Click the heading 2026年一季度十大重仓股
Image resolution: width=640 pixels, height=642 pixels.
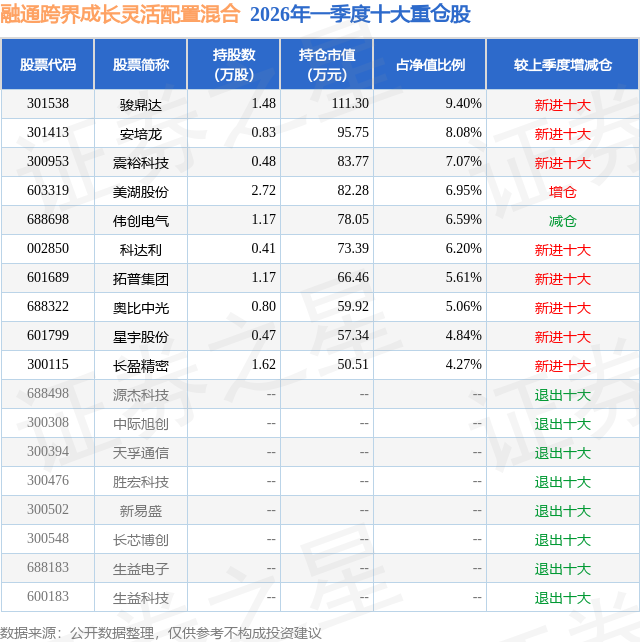point(360,14)
